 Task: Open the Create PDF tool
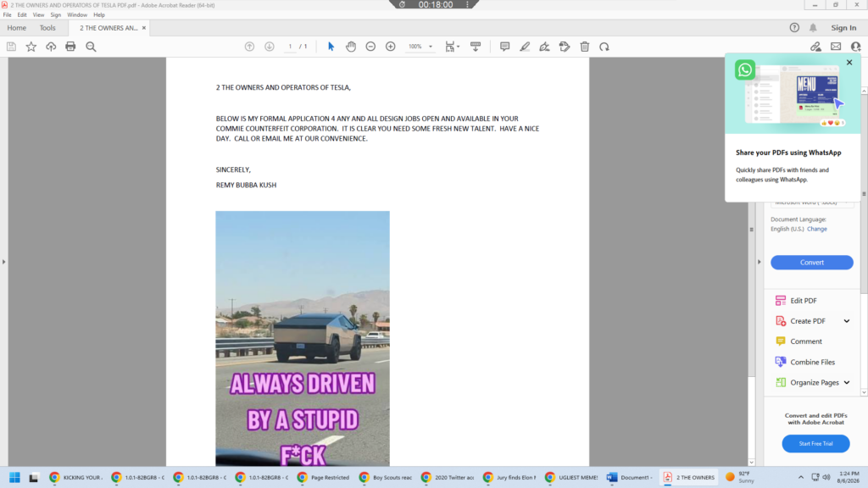coord(808,321)
